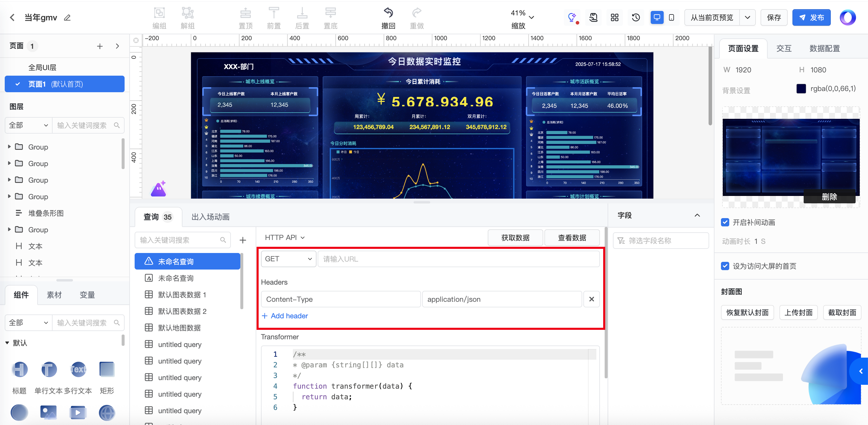Switch to 数据配置 tab
The height and width of the screenshot is (425, 868).
click(x=824, y=48)
